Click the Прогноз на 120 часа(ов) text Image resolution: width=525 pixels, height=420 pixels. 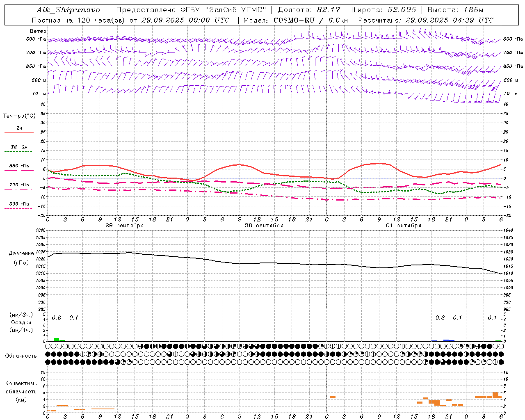79,20
